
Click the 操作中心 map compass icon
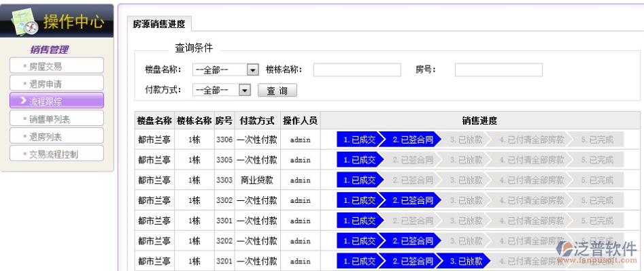24,21
